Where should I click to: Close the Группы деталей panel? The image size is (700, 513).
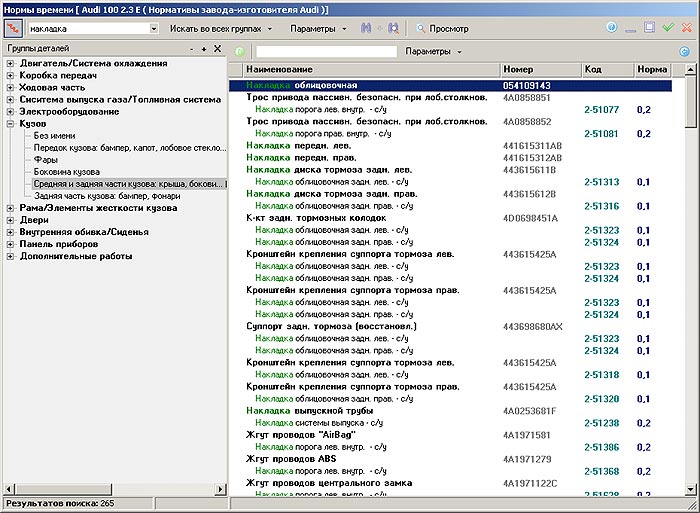click(217, 49)
